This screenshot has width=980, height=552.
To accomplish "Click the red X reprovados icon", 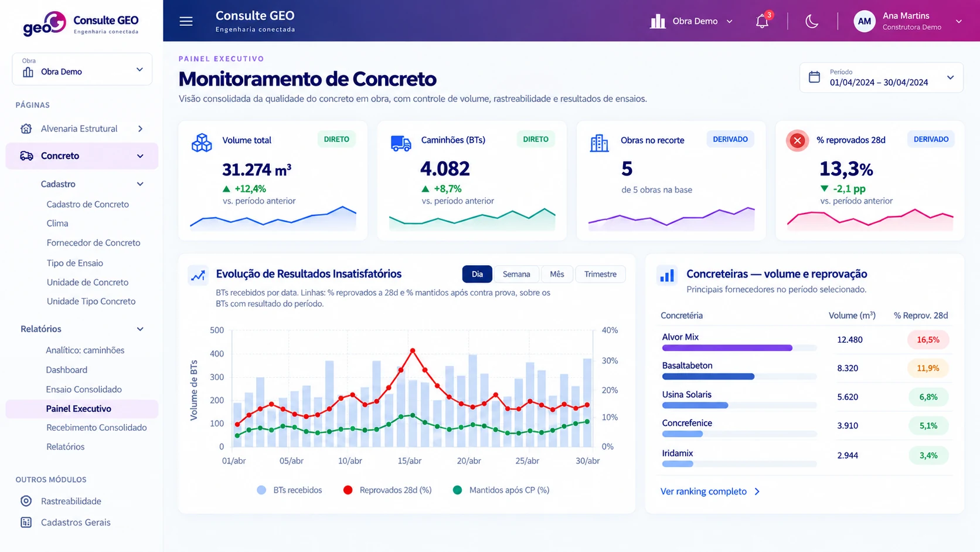I will tap(797, 140).
